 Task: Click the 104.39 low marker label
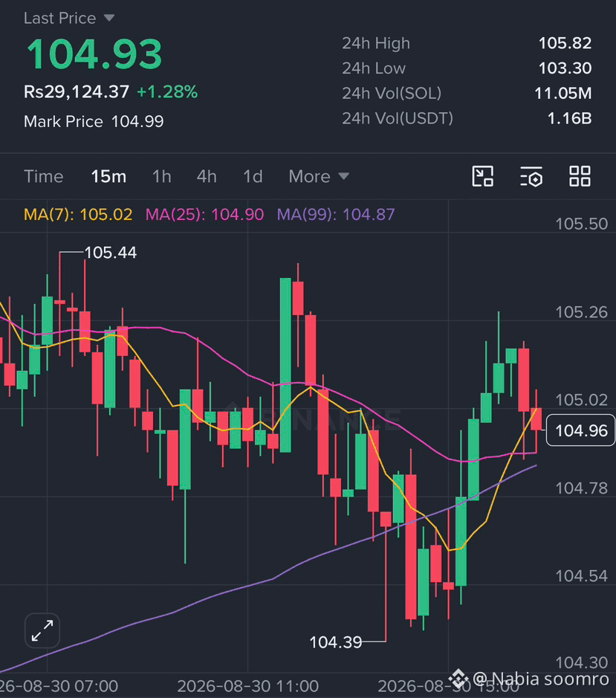(336, 642)
